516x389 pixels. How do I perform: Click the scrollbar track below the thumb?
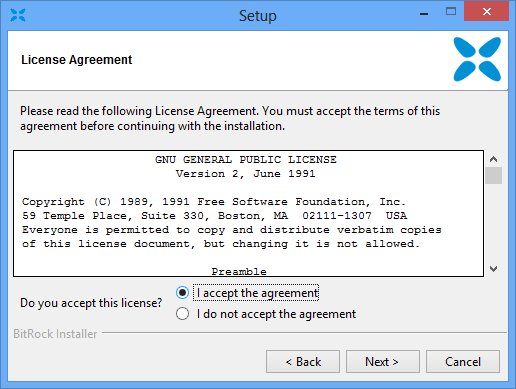(x=494, y=222)
